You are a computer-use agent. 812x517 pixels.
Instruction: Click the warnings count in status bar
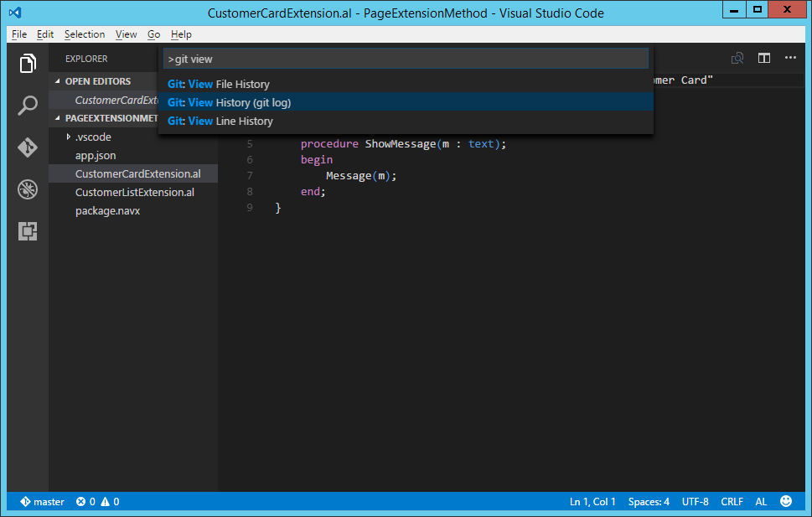(x=110, y=501)
